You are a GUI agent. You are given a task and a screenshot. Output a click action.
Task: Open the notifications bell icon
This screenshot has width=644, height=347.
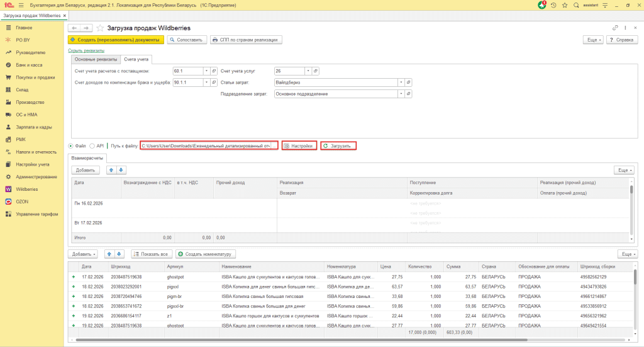click(x=542, y=5)
